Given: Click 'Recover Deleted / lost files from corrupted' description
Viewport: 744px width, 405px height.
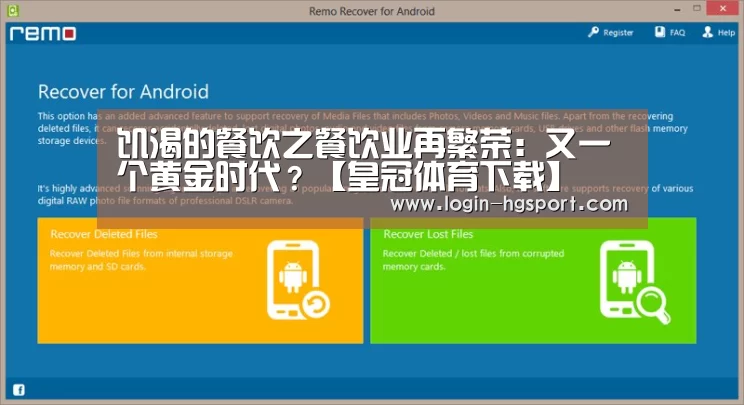Looking at the screenshot, I should [x=473, y=260].
